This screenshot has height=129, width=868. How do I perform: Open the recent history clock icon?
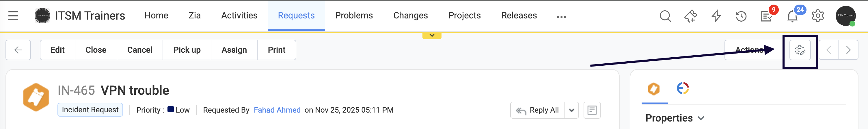pyautogui.click(x=741, y=16)
